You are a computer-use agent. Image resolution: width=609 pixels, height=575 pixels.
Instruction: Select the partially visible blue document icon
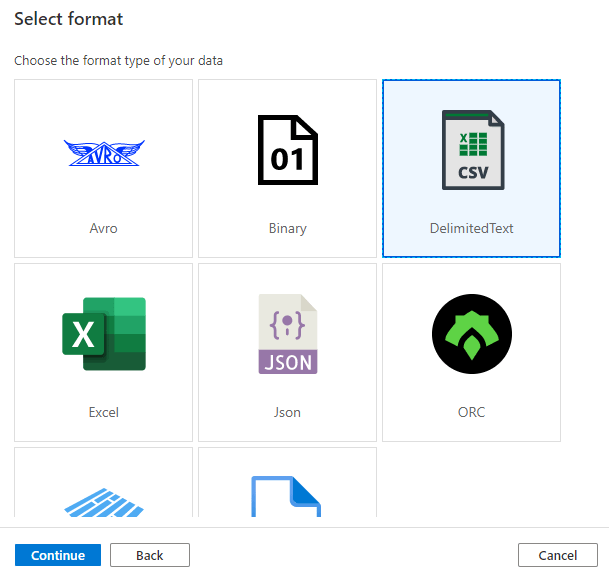pos(287,496)
